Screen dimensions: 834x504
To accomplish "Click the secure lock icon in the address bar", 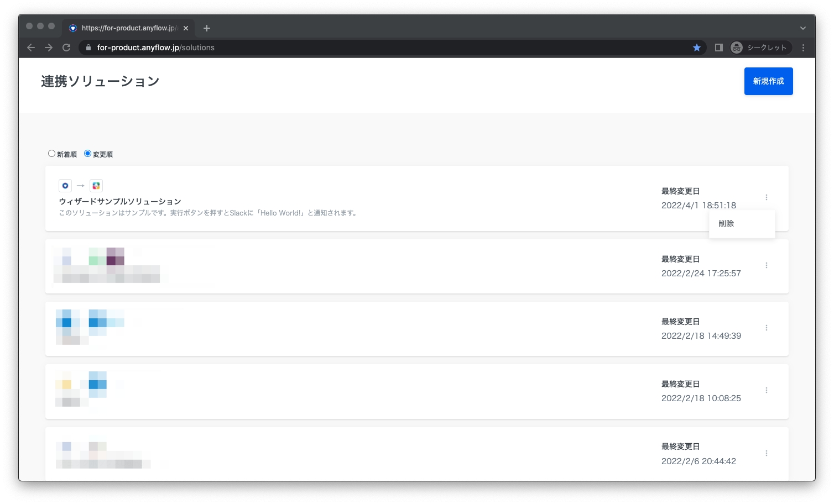I will [88, 48].
